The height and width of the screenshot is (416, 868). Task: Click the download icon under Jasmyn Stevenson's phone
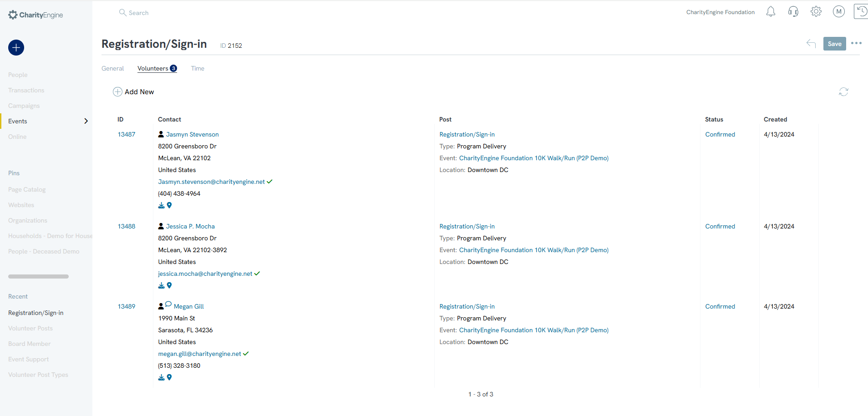pyautogui.click(x=161, y=206)
